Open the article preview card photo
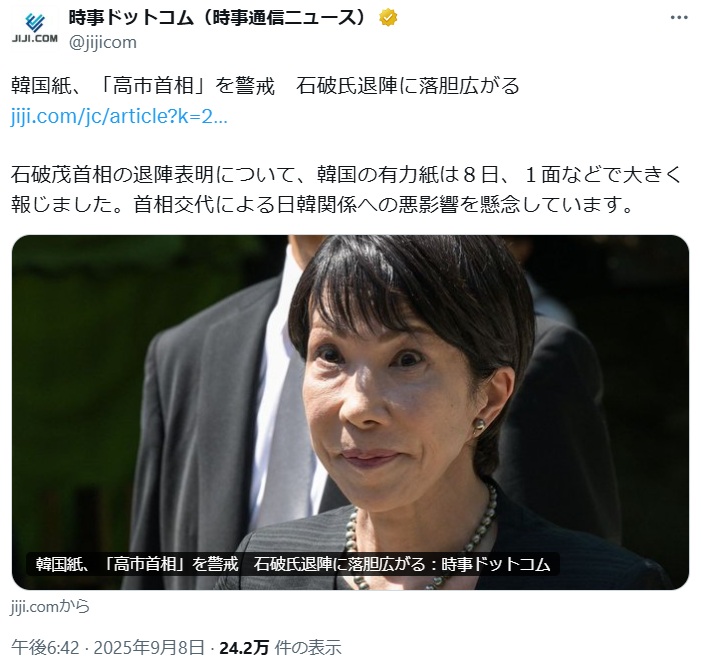The width and height of the screenshot is (701, 658). click(350, 412)
